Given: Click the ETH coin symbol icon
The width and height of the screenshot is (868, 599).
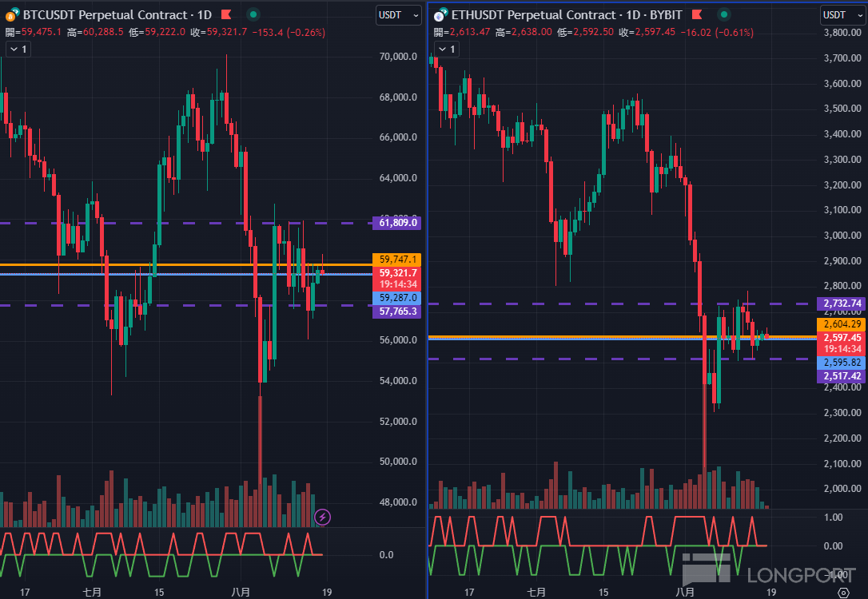Looking at the screenshot, I should [x=440, y=14].
